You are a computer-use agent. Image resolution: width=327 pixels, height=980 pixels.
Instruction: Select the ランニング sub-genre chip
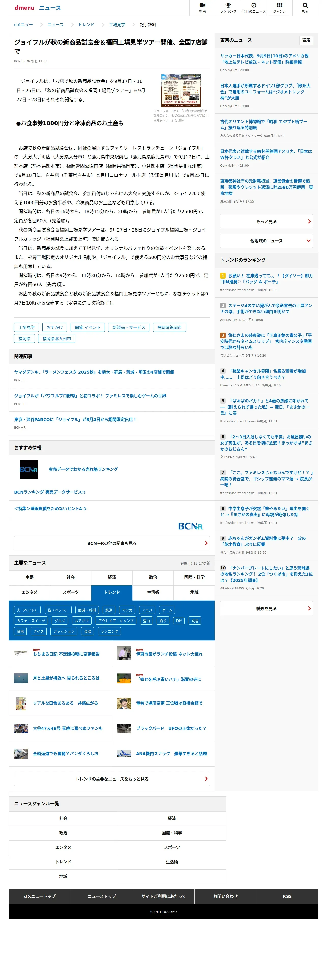tap(109, 631)
